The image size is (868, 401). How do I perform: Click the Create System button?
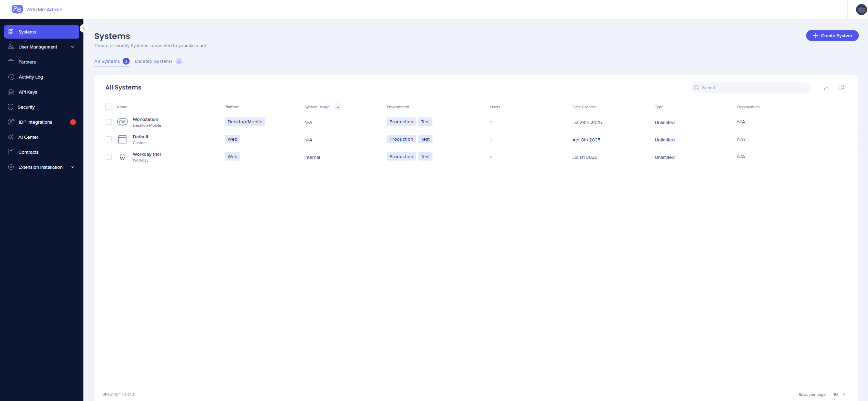tap(832, 36)
